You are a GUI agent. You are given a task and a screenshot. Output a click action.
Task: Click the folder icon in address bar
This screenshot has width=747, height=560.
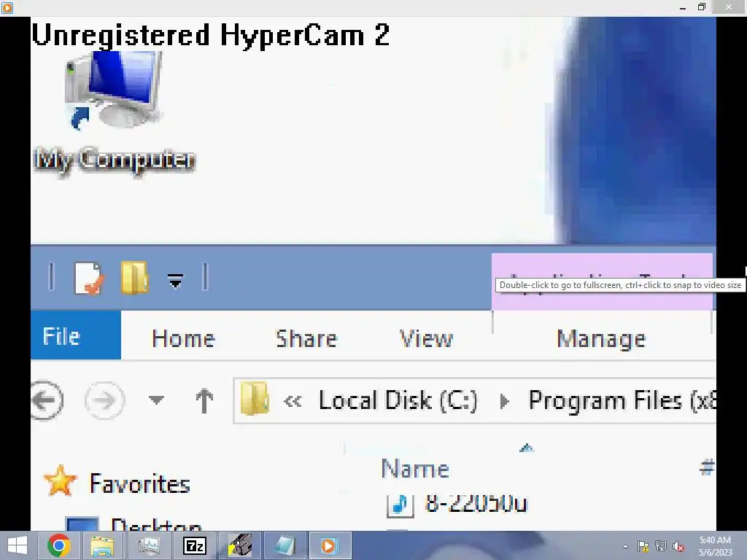[x=255, y=398]
